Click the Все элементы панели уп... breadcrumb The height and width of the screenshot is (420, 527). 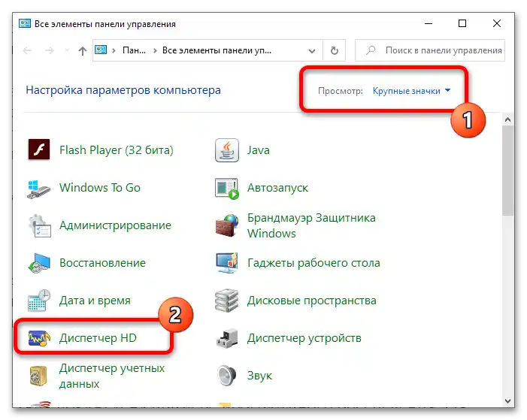[217, 50]
